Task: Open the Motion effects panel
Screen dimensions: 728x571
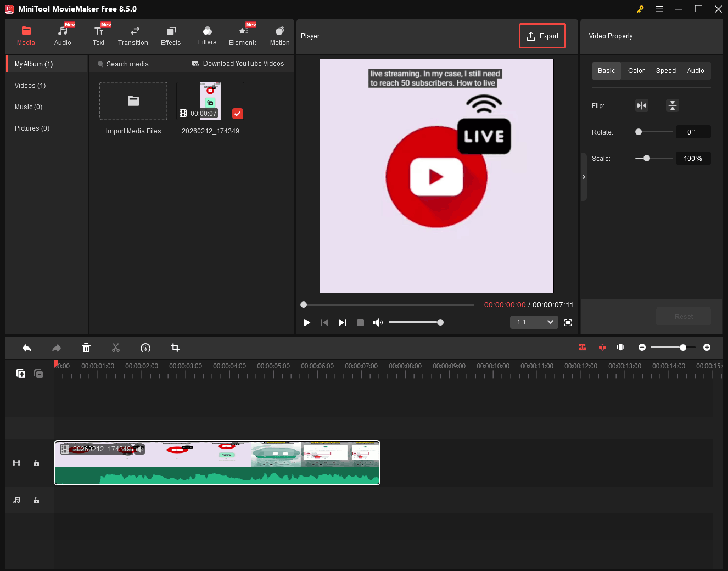Action: (279, 35)
